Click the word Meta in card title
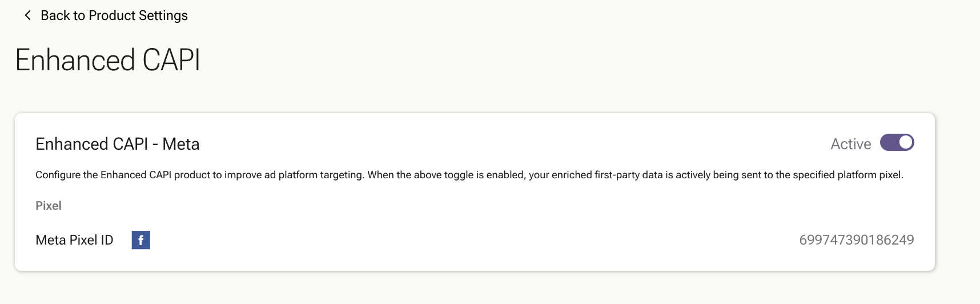Viewport: 980px width, 304px height. [181, 144]
